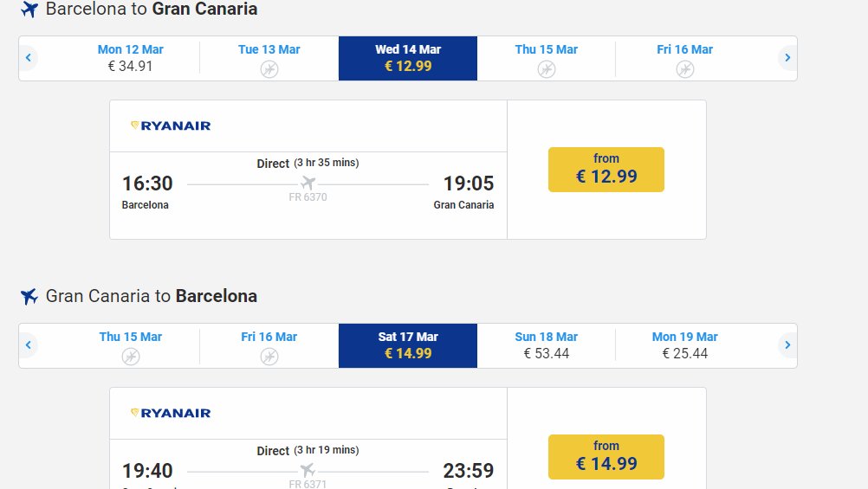Viewport: 868px width, 489px height.
Task: Click the plane icon beside Barcelona to Gran Canaria
Action: [x=29, y=10]
